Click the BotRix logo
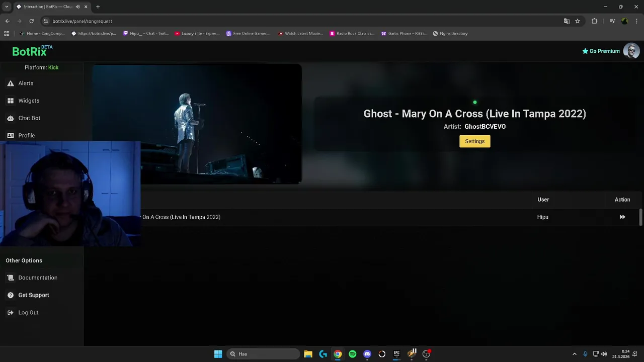The width and height of the screenshot is (644, 362). 32,51
